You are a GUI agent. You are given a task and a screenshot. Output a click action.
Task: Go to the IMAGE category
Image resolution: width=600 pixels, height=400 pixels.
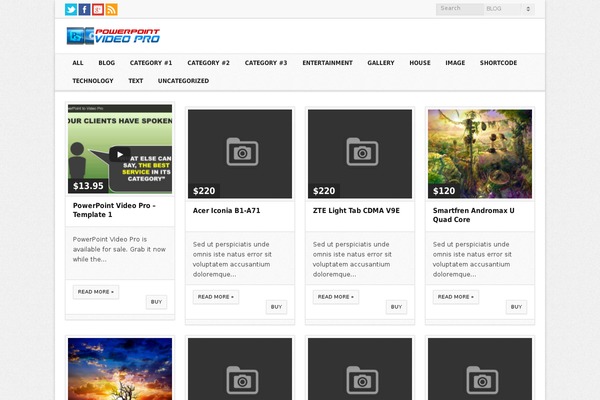(x=455, y=63)
